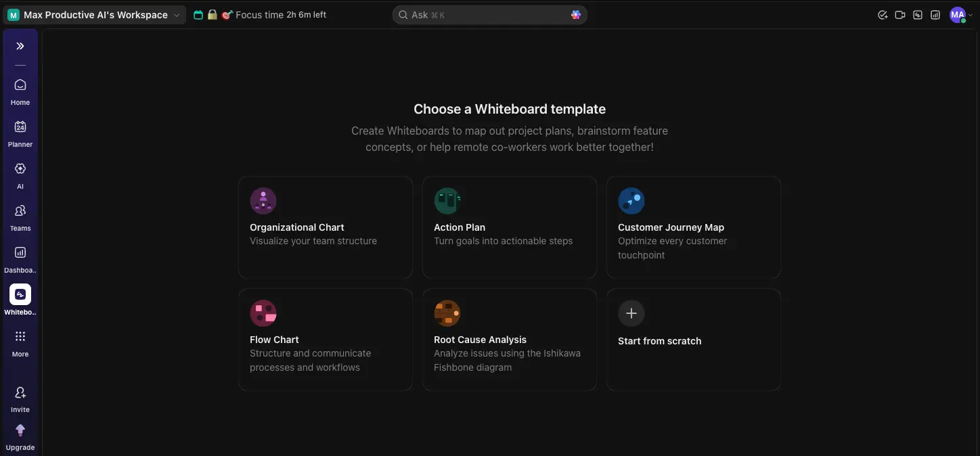This screenshot has height=456, width=980.
Task: Open Home from the sidebar
Action: coord(20,90)
